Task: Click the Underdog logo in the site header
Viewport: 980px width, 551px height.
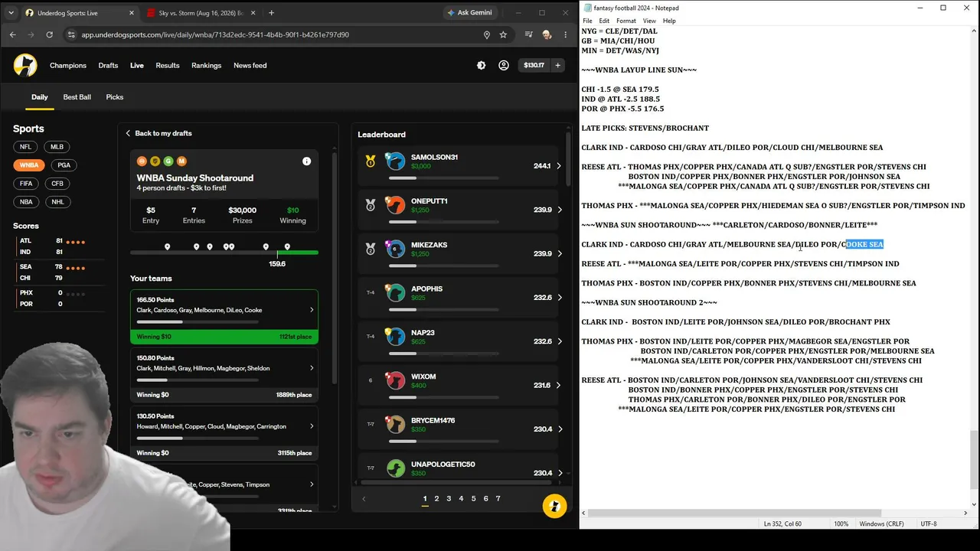Action: pos(25,65)
